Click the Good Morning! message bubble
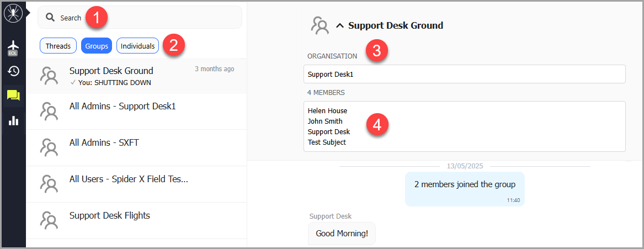 click(342, 234)
